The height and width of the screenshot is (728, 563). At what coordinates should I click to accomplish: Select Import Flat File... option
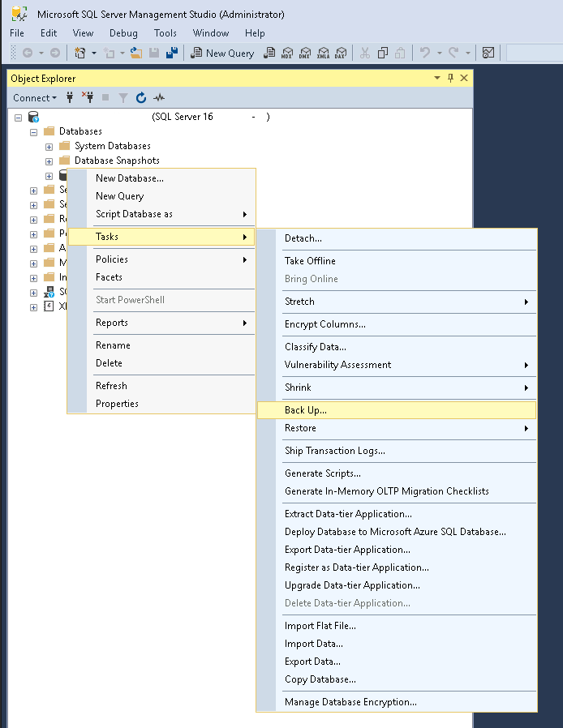pyautogui.click(x=397, y=626)
